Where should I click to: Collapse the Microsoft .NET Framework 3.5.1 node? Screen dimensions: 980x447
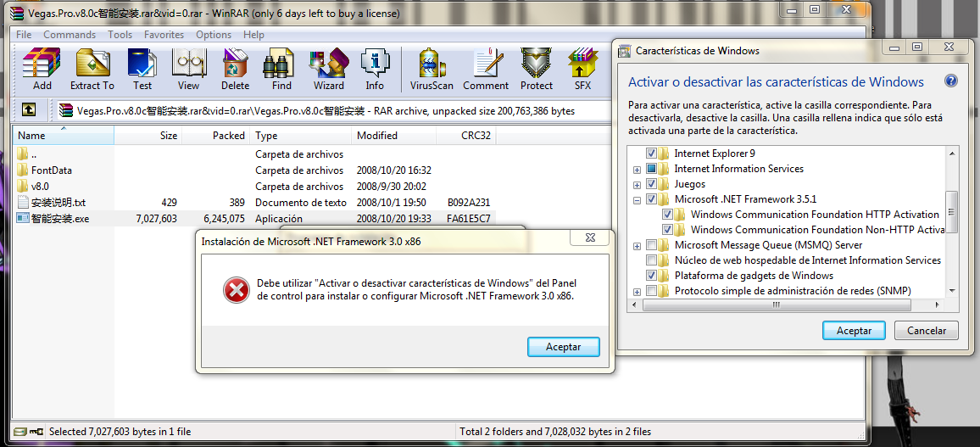tap(637, 200)
